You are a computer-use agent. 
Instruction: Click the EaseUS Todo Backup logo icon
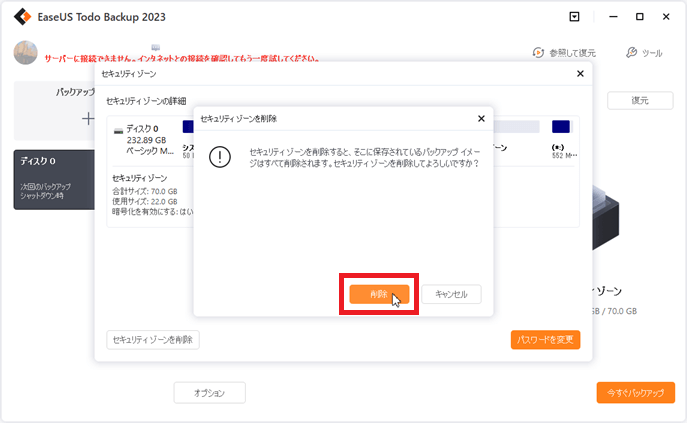pos(19,17)
